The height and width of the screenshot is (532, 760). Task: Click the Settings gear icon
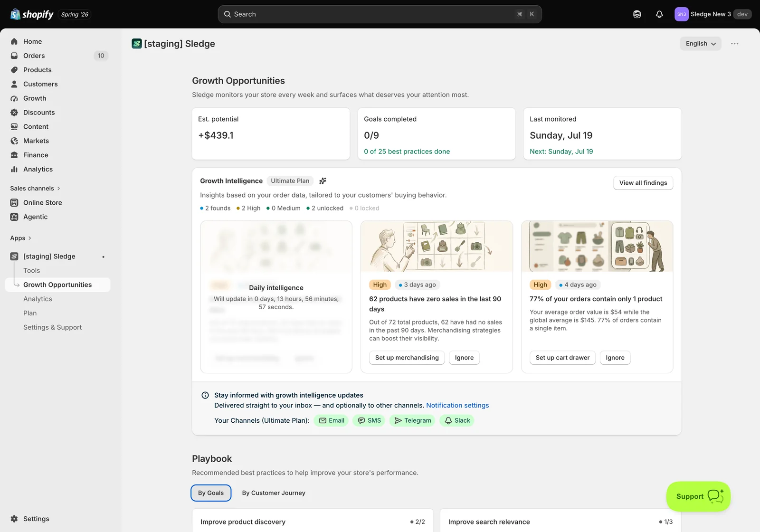[14, 519]
